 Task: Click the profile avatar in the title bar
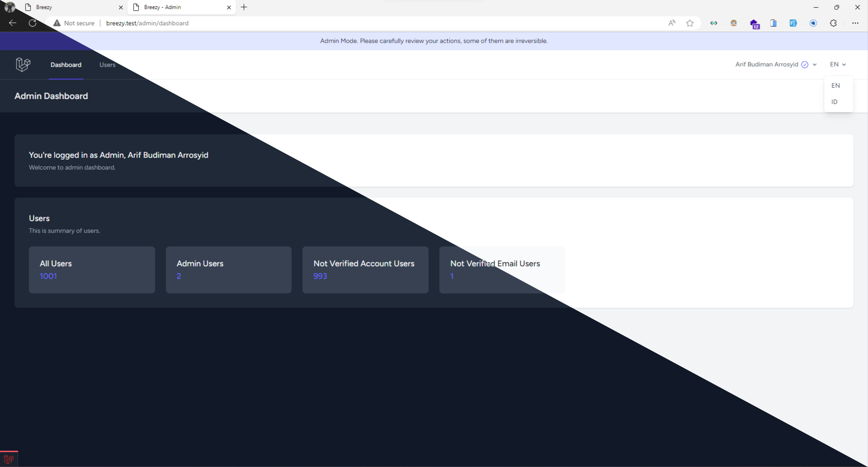click(9, 7)
